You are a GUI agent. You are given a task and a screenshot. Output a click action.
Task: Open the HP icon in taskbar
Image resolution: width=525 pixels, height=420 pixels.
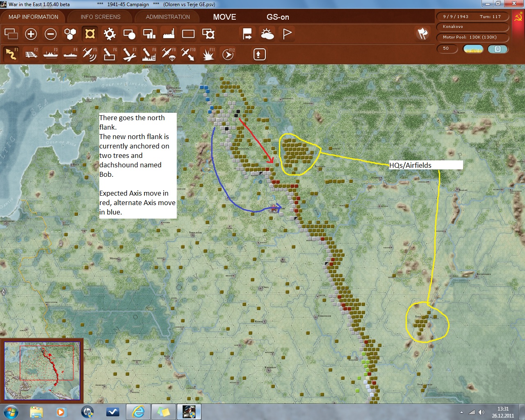point(87,412)
